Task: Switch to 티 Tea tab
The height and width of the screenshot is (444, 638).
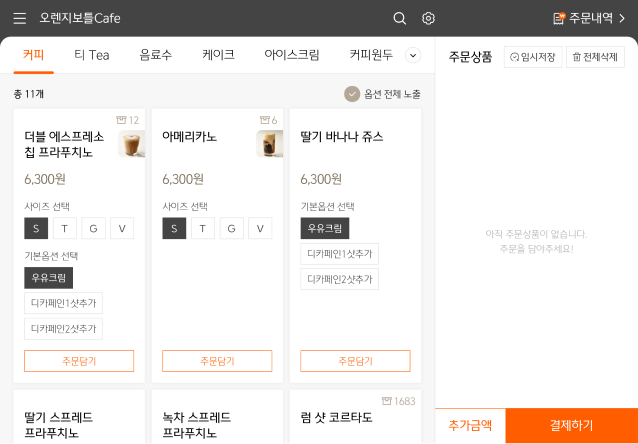Action: [x=91, y=55]
